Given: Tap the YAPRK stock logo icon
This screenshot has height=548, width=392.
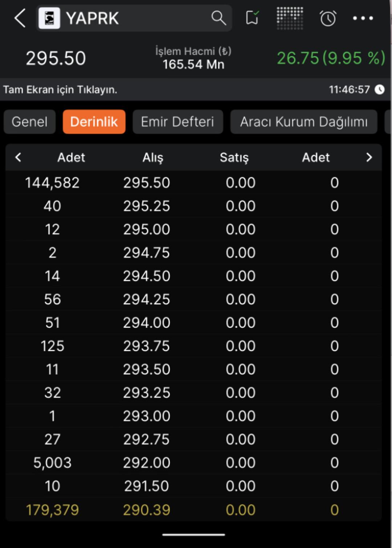Looking at the screenshot, I should tap(49, 18).
